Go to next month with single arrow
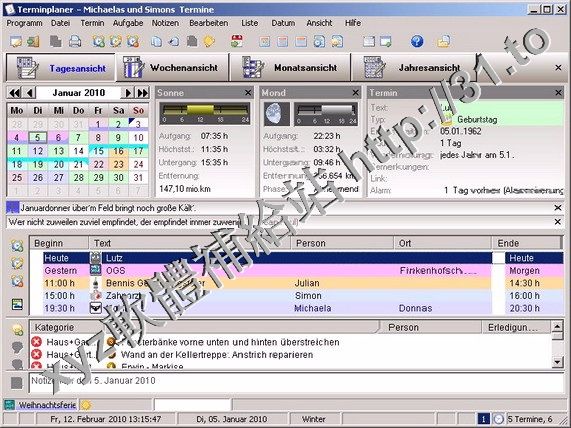571x428 pixels. coord(128,93)
